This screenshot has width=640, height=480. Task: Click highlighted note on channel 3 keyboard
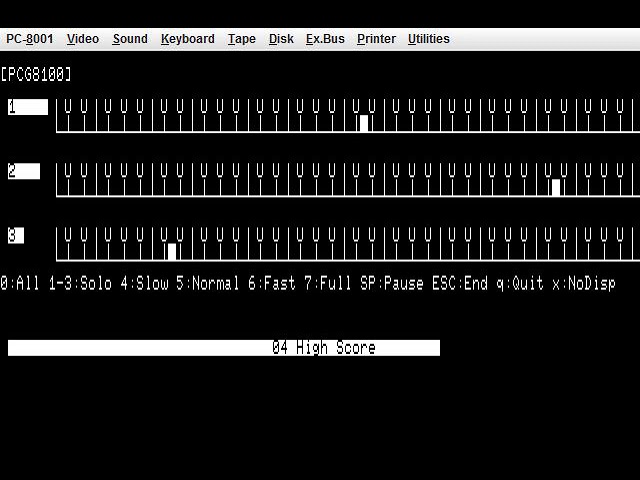(172, 251)
